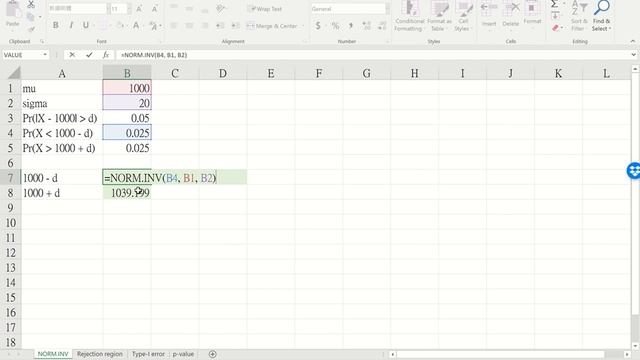
Task: Apply comma style format
Action: pos(351,26)
